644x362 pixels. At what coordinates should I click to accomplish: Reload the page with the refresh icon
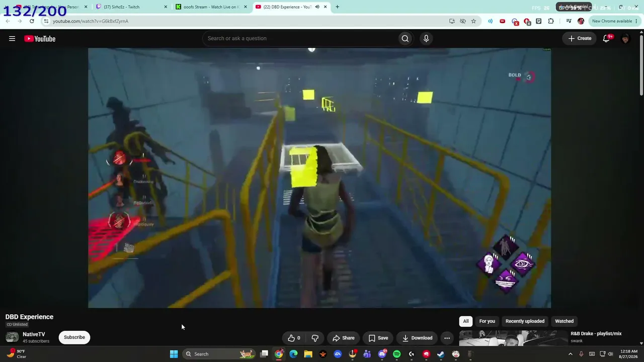point(32,21)
